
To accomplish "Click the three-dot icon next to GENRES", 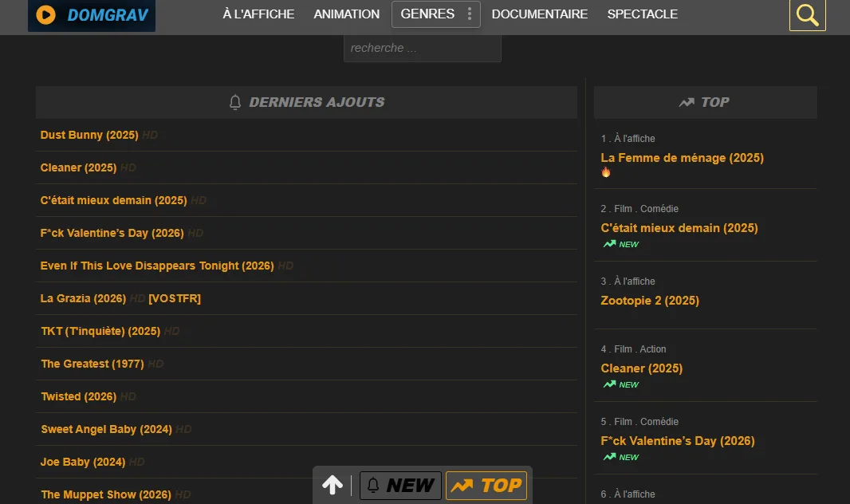I will (470, 14).
